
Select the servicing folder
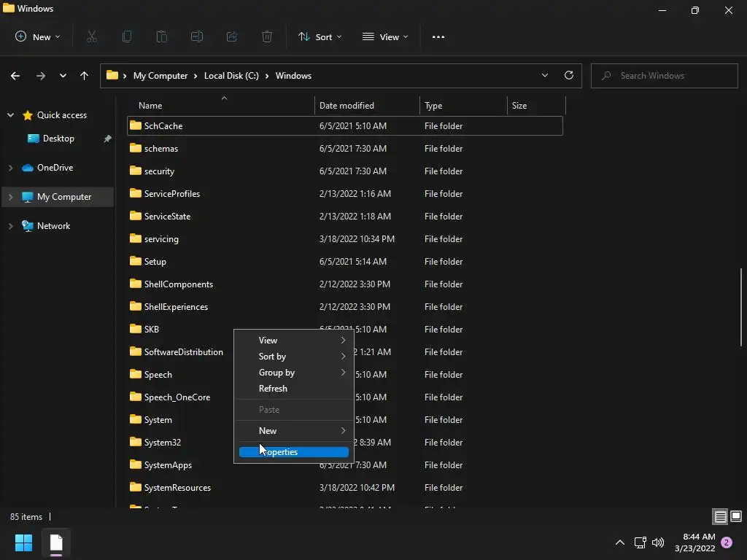pos(161,239)
